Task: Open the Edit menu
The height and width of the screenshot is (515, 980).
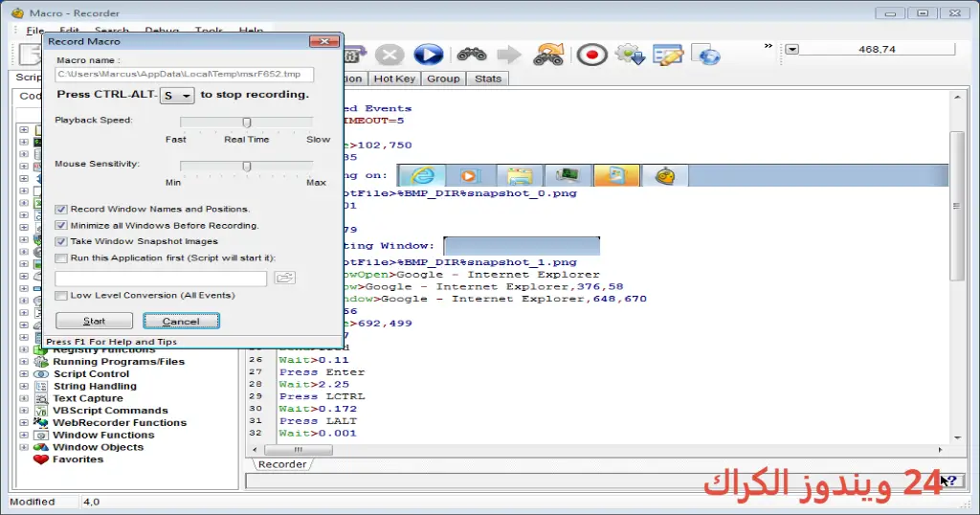Action: 69,30
